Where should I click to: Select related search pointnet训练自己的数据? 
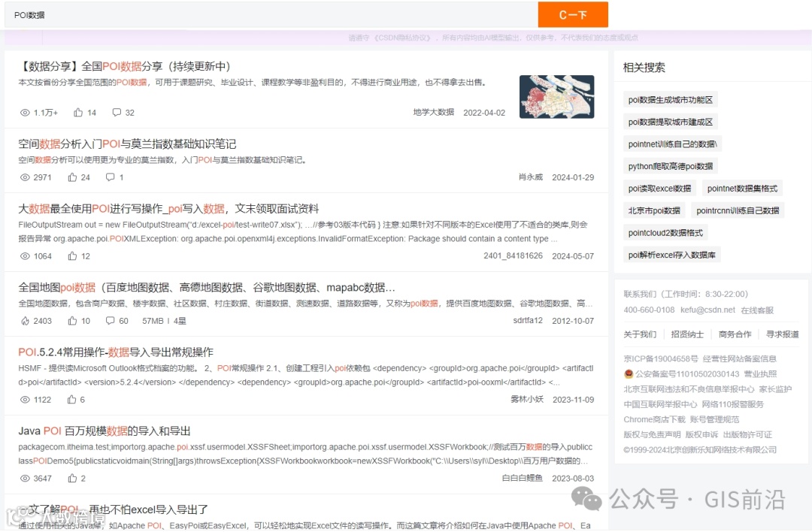coord(672,144)
